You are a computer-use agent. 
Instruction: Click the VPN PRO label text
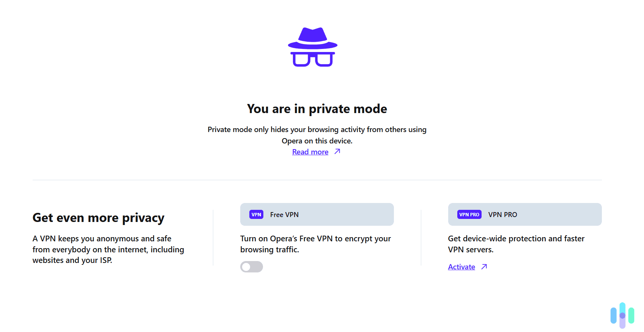tap(502, 214)
